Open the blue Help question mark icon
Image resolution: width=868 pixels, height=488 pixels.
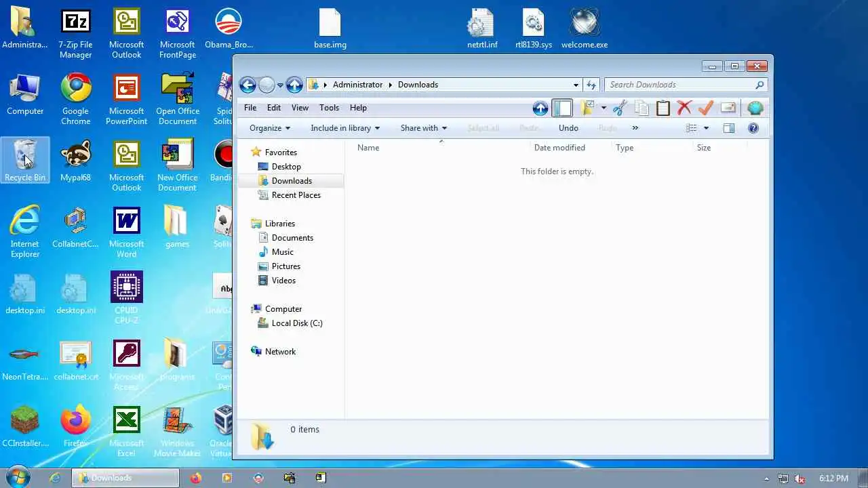tap(753, 128)
